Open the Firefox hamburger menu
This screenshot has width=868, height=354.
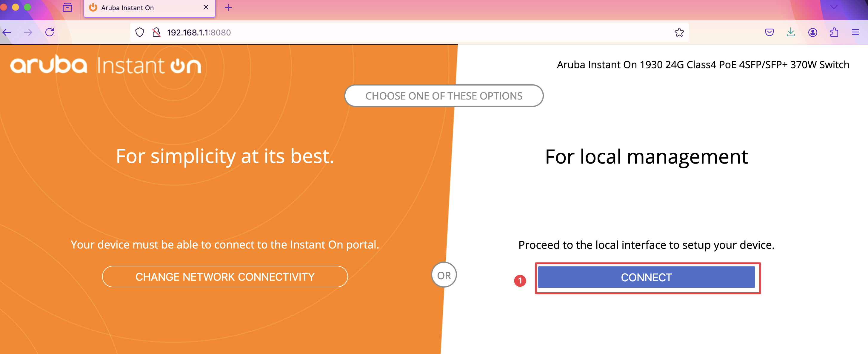click(855, 32)
